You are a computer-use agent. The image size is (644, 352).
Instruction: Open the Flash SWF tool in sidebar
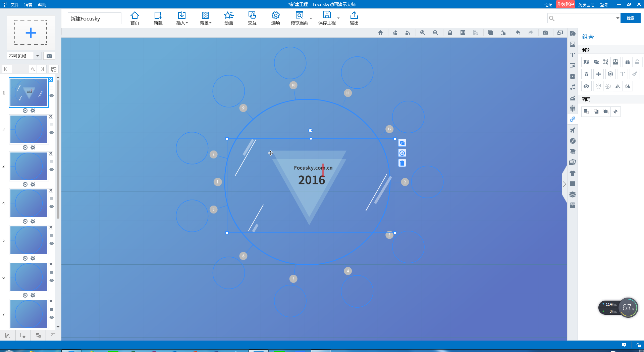(x=573, y=141)
